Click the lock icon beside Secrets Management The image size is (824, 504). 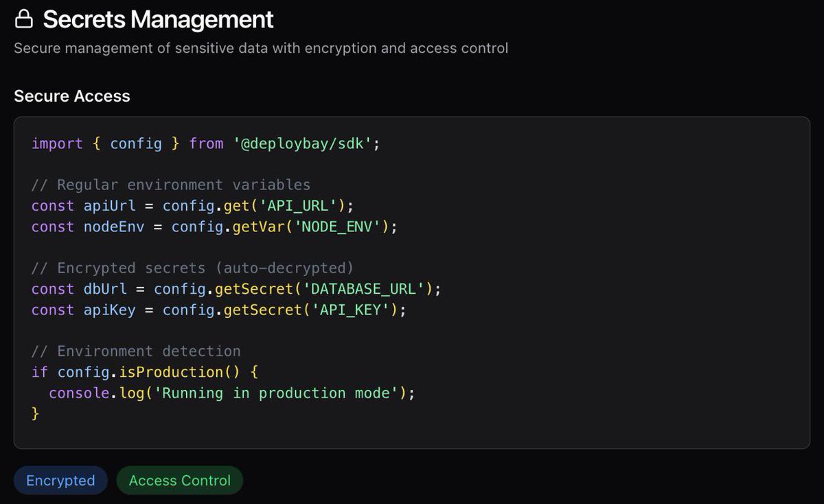click(x=24, y=20)
